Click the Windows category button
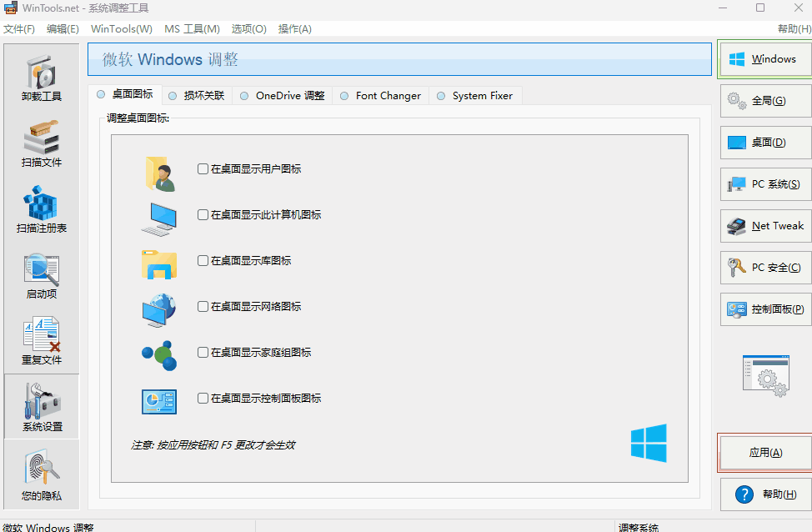812x532 pixels. pos(765,59)
